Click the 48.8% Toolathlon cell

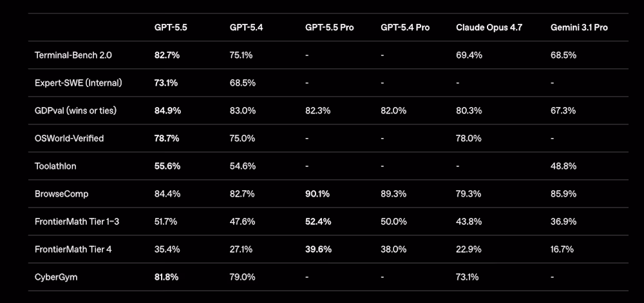[563, 166]
